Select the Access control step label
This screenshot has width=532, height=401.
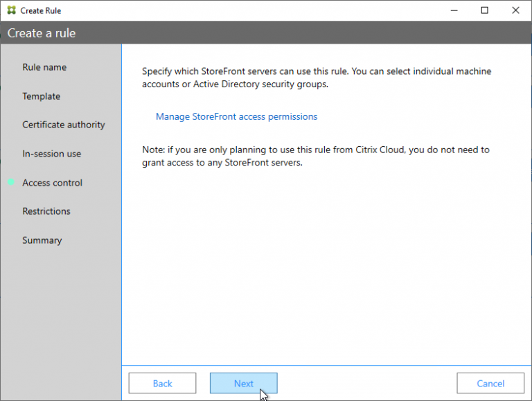pyautogui.click(x=52, y=183)
